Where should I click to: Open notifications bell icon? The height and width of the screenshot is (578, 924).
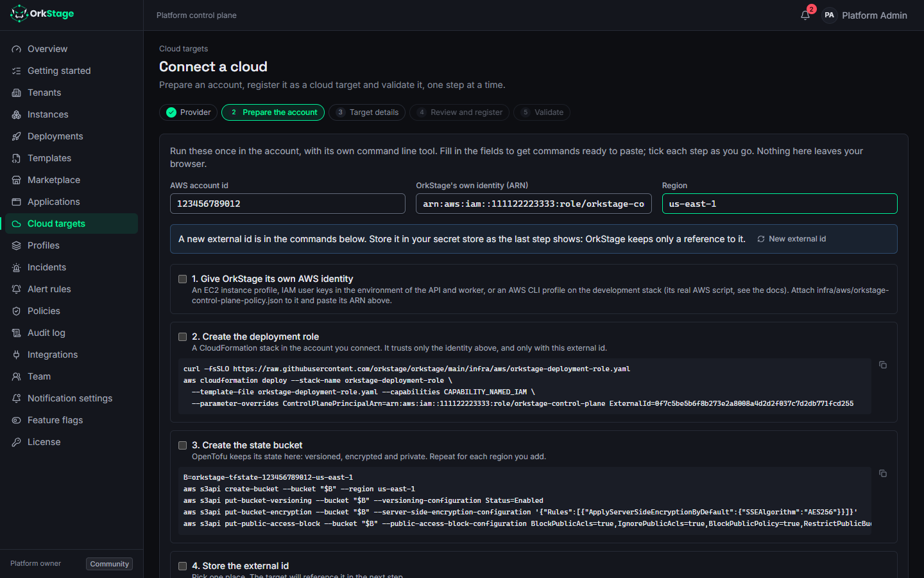coord(805,15)
